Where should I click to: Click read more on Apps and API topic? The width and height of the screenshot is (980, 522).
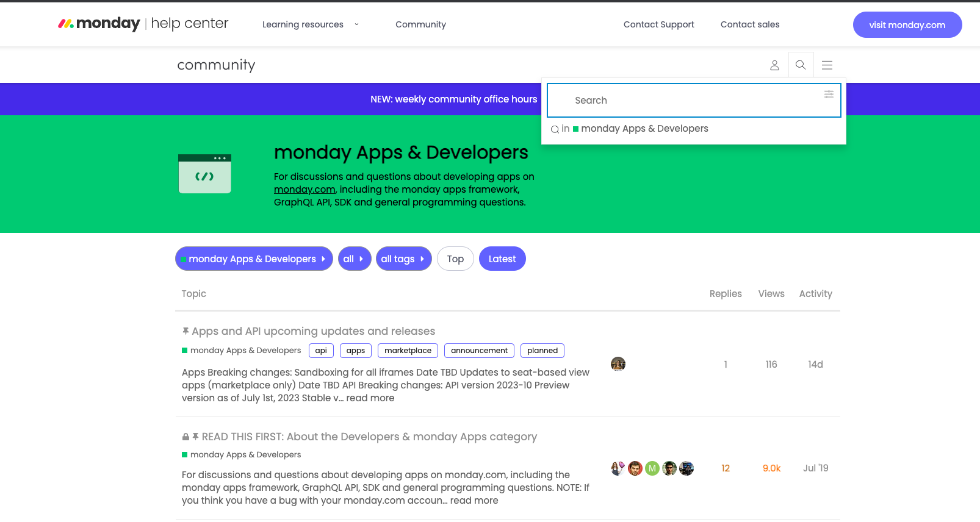coord(370,398)
